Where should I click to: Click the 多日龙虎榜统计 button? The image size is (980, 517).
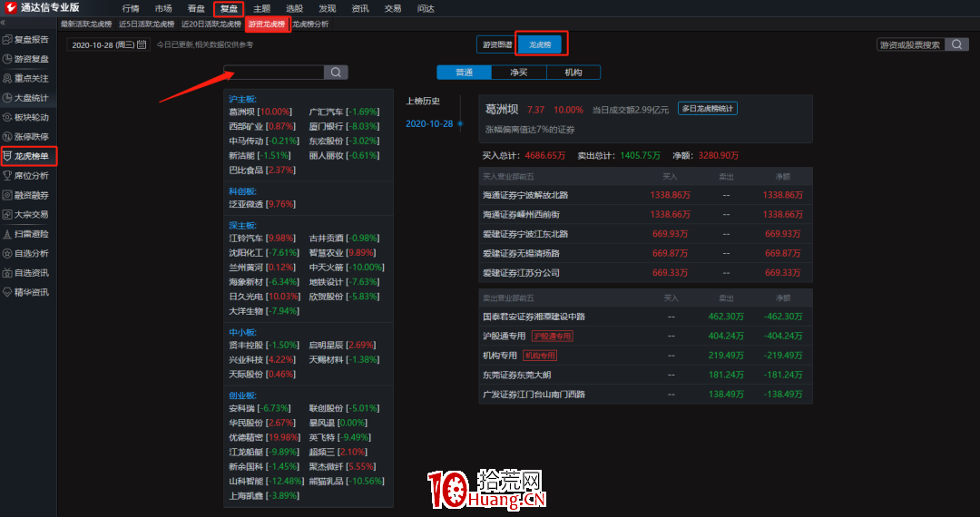(708, 109)
